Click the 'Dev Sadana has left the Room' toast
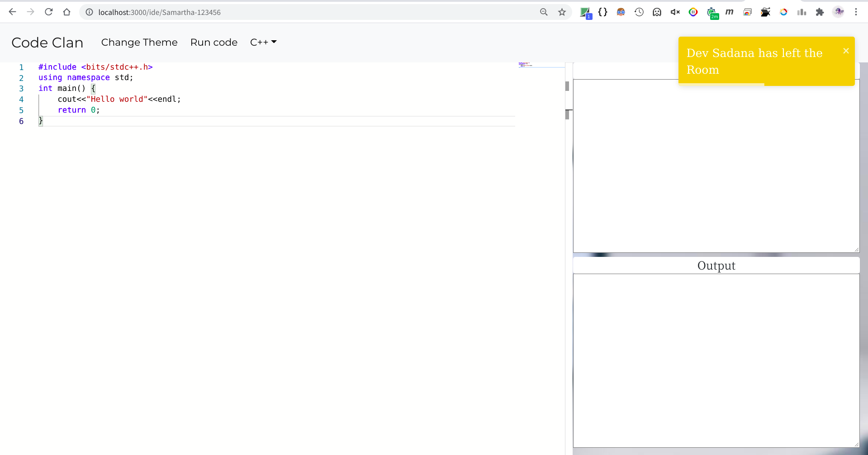The height and width of the screenshot is (455, 868). 766,61
